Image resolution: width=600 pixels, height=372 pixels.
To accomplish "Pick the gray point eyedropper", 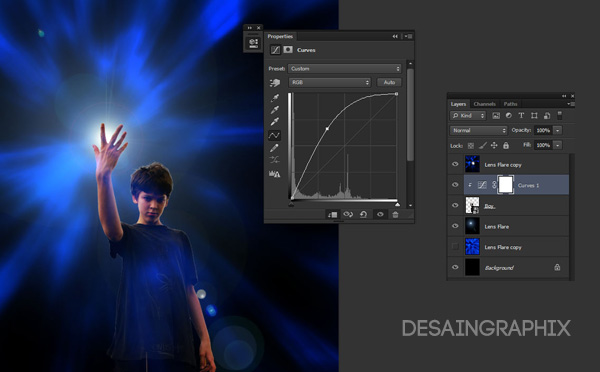I will pos(275,110).
